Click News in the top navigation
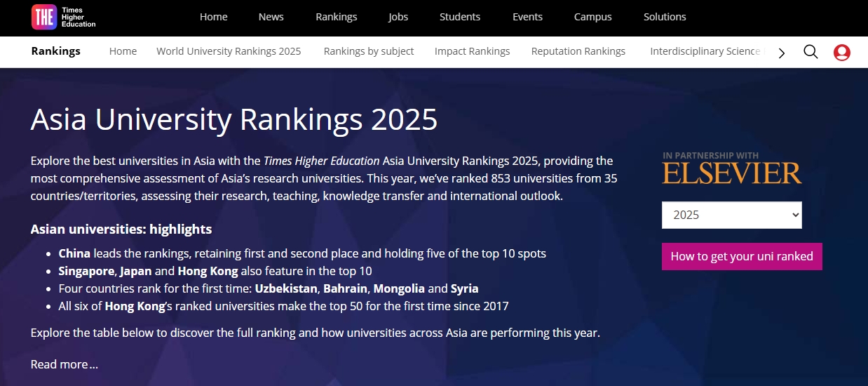 pos(271,17)
